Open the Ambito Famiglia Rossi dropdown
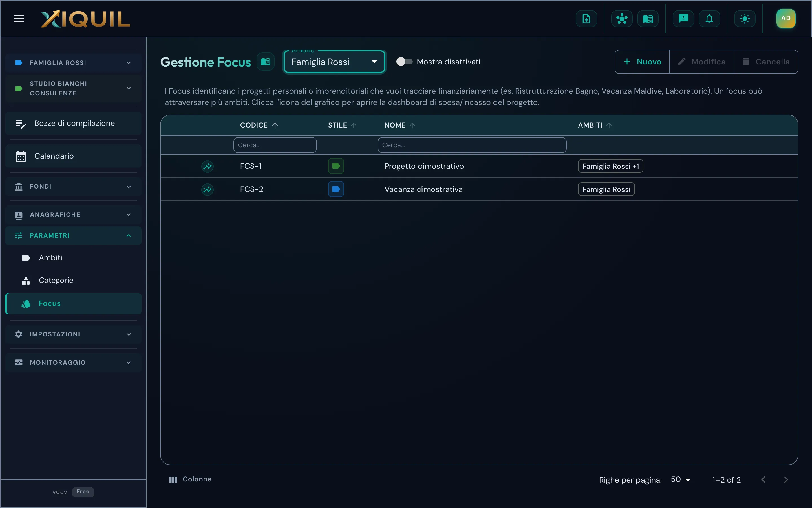 [x=334, y=62]
